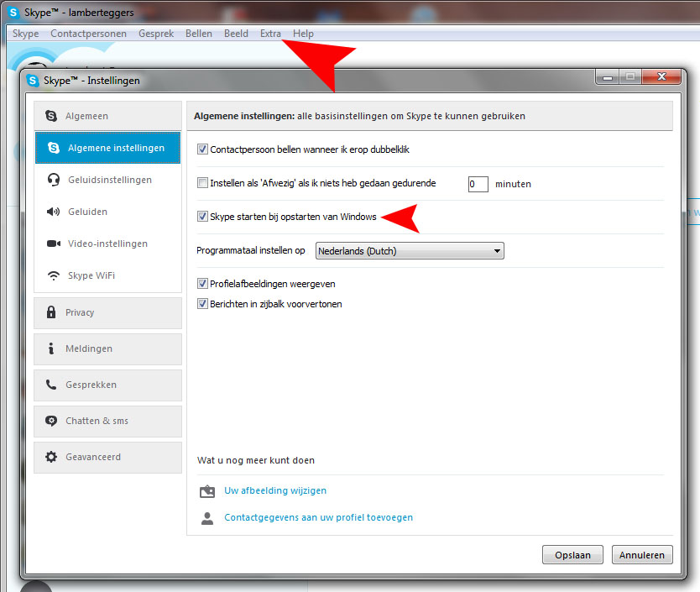Open the Skype menu in menu bar
Viewport: 700px width, 592px height.
(25, 34)
